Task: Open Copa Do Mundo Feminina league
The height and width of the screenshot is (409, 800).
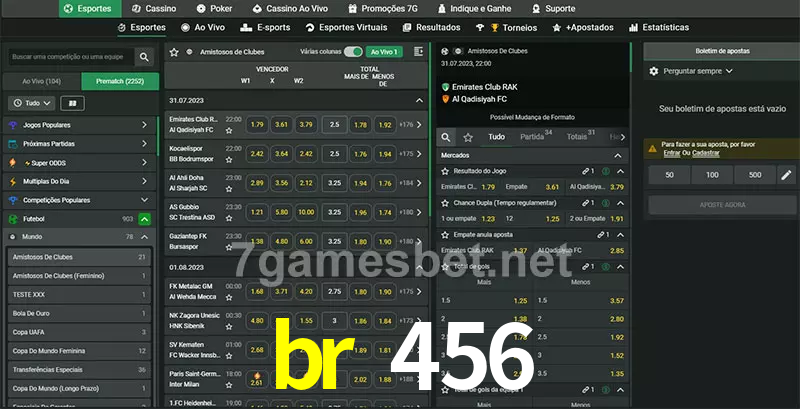Action: click(x=79, y=351)
